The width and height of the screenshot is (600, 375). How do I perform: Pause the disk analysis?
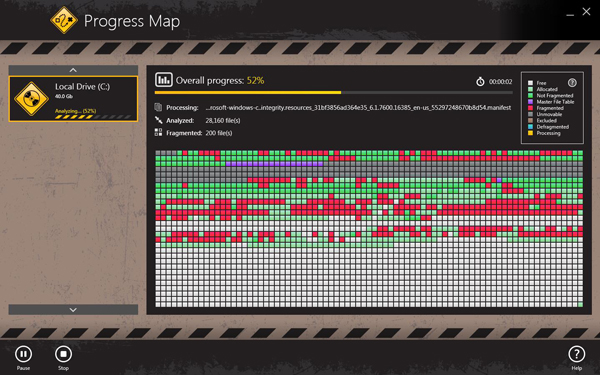[23, 354]
